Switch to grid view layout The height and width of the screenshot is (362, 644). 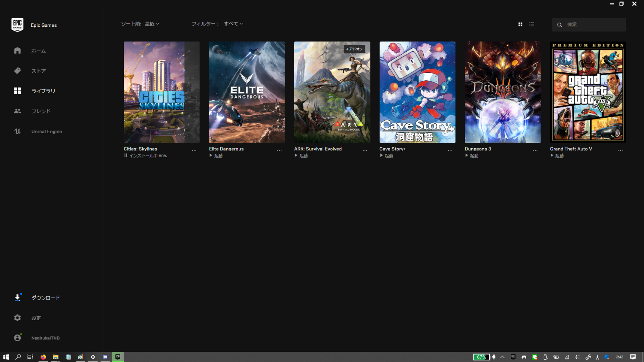[520, 24]
